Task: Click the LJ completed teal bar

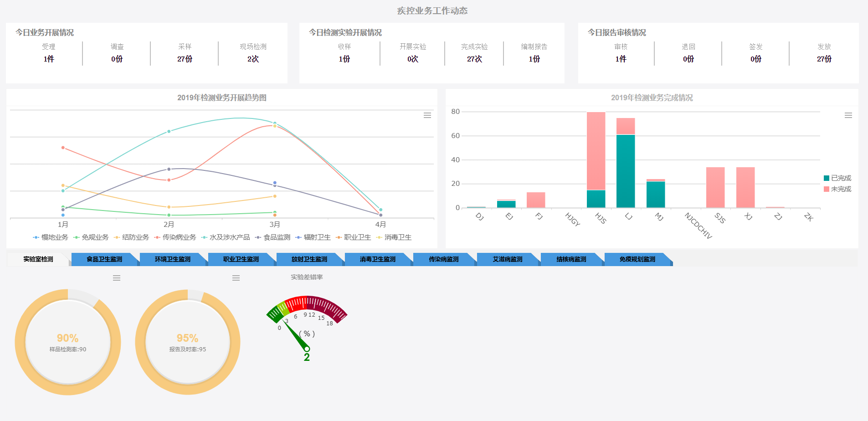Action: pyautogui.click(x=626, y=171)
